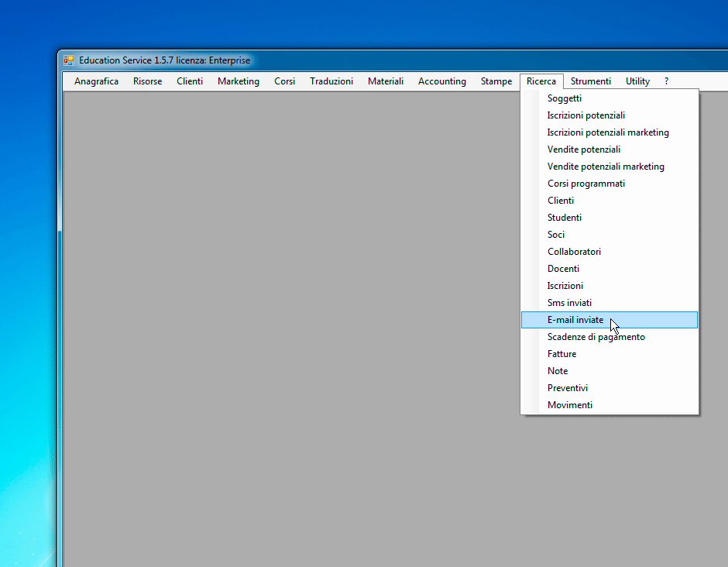Open Corsi programmati search
This screenshot has width=728, height=567.
tap(610, 184)
